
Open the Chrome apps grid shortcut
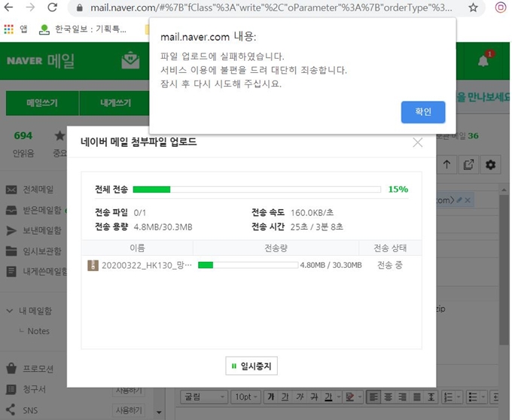click(x=9, y=29)
